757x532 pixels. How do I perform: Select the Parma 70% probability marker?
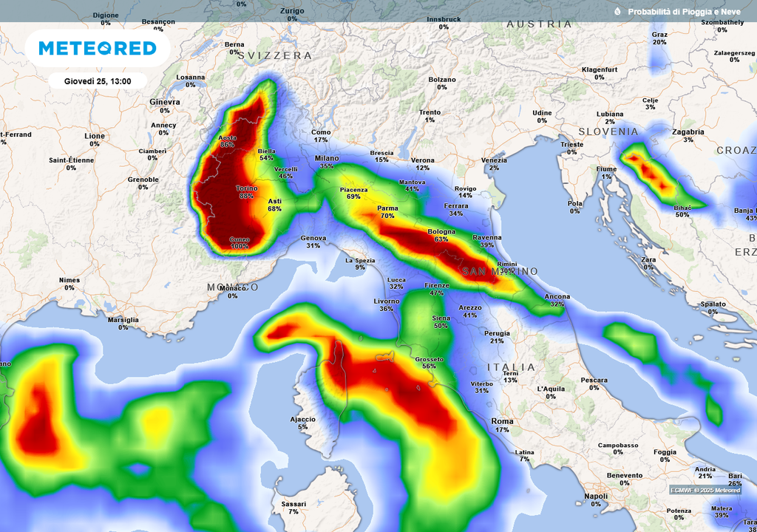tap(388, 212)
